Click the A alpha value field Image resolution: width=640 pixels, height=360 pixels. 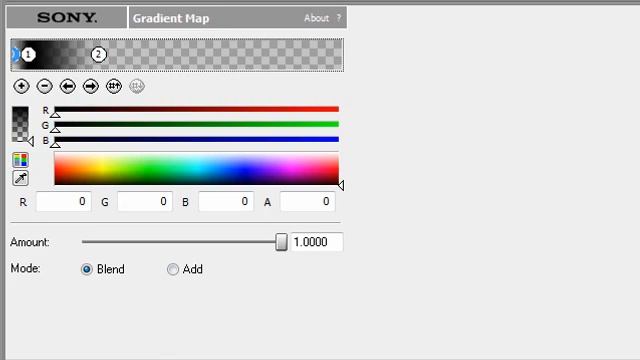[x=308, y=201]
